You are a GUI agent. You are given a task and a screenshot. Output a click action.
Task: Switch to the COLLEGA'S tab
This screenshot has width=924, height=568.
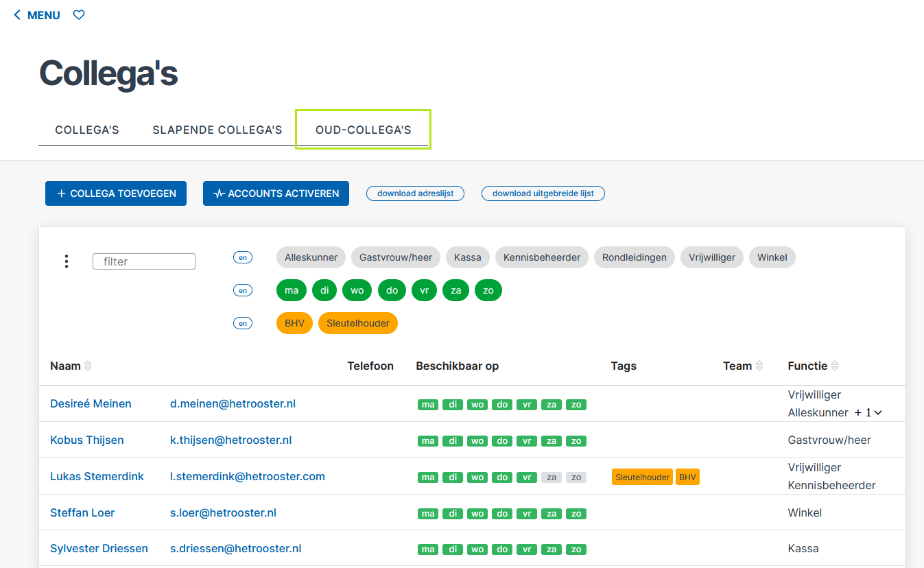tap(87, 130)
